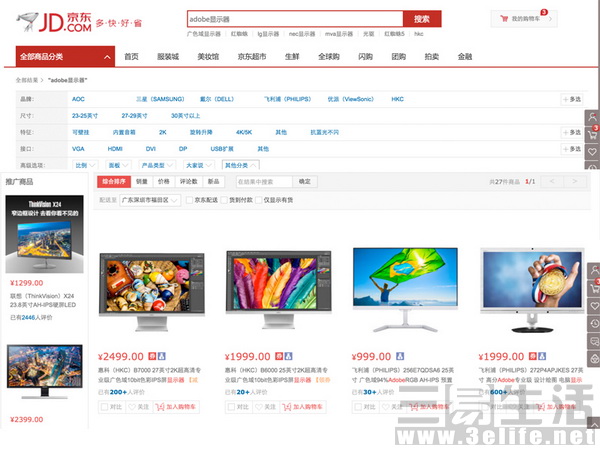Click the red 搜索 search button

coord(422,19)
